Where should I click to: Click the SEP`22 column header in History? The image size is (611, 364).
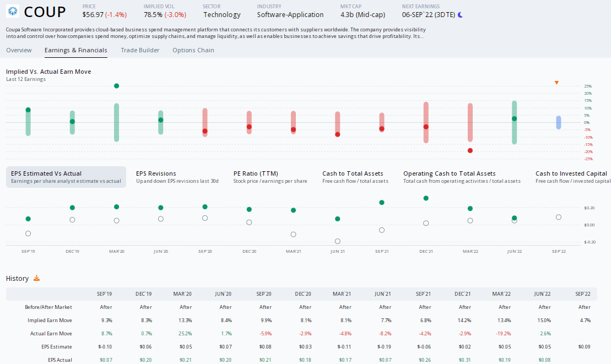583,294
